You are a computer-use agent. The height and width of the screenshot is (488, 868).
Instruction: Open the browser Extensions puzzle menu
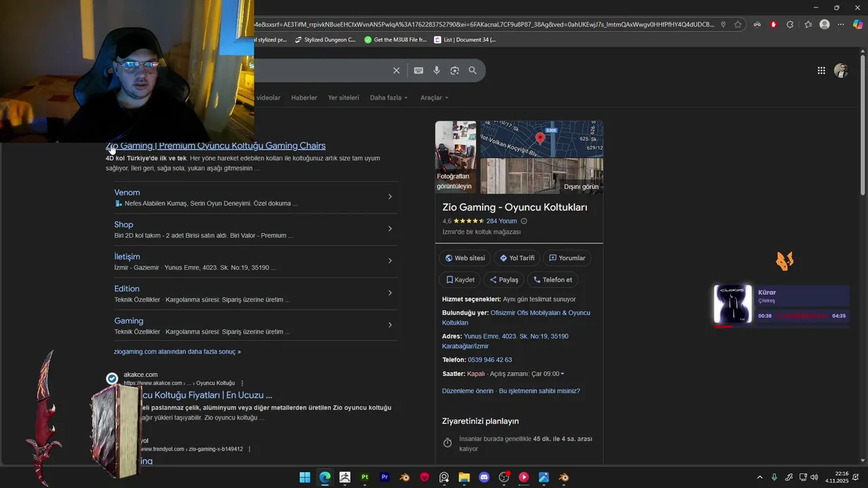click(790, 24)
